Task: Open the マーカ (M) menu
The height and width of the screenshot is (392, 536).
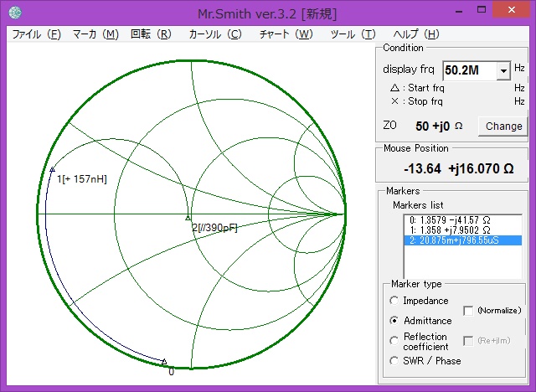Action: point(95,34)
